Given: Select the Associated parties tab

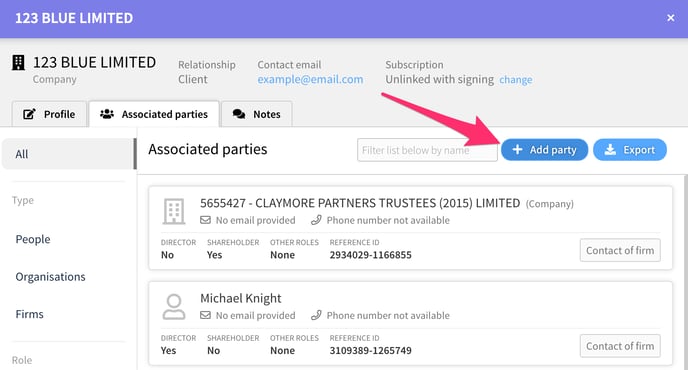Looking at the screenshot, I should (154, 114).
